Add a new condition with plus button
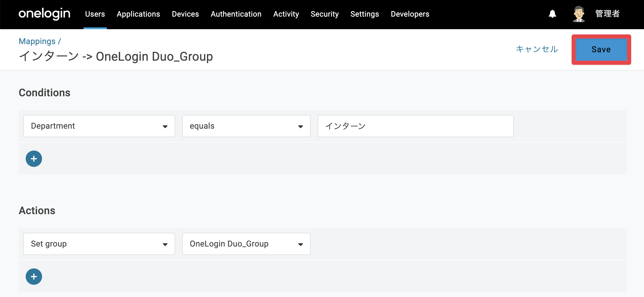644x297 pixels. [34, 159]
